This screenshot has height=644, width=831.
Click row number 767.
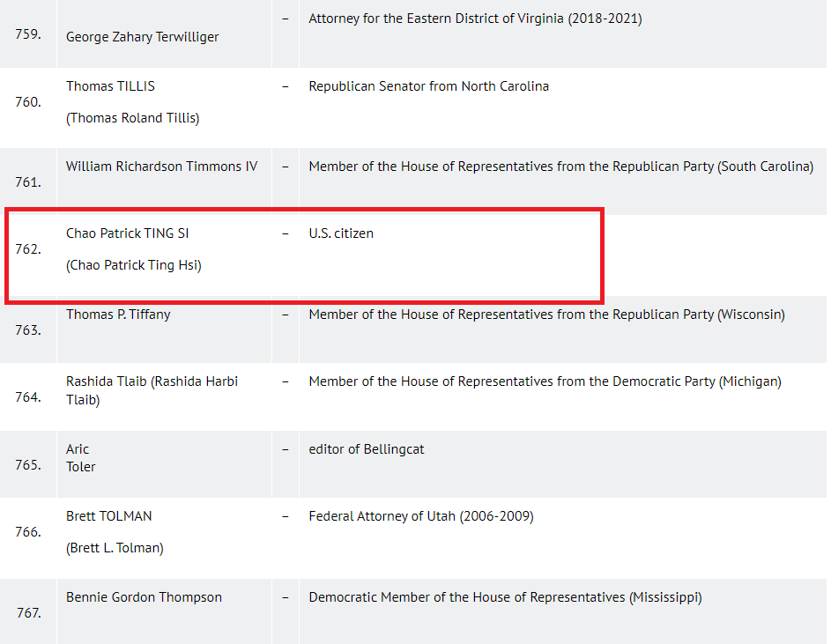coord(28,613)
